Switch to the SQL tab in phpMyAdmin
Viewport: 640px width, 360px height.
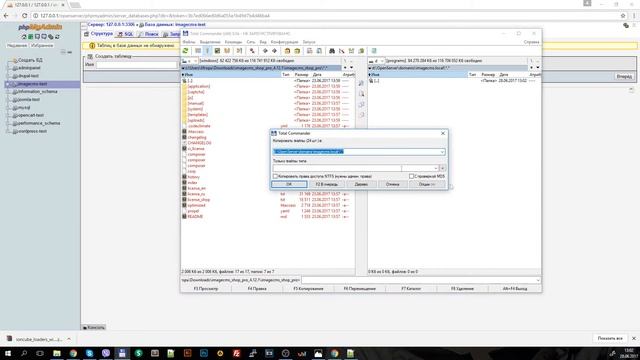pyautogui.click(x=126, y=34)
